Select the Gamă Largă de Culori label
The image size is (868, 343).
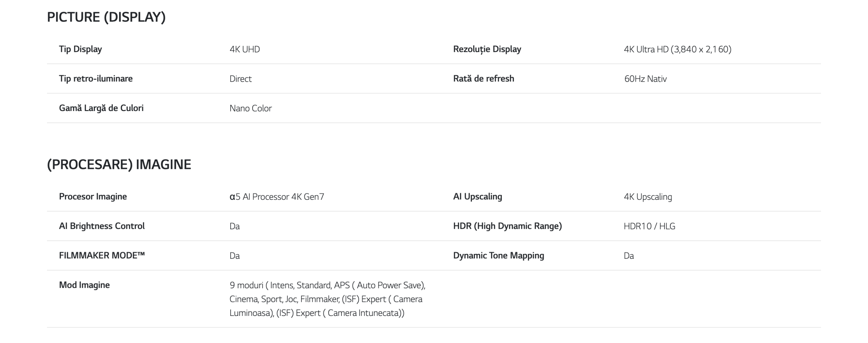[101, 108]
